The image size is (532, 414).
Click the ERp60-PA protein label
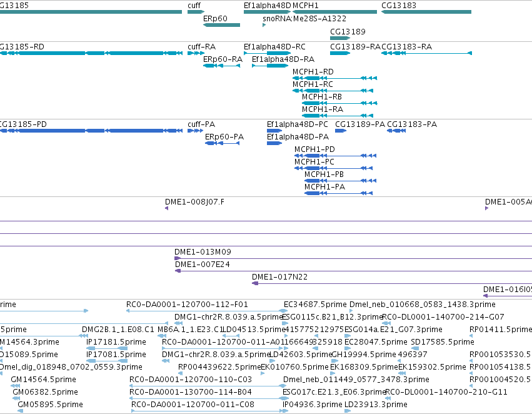click(x=224, y=137)
